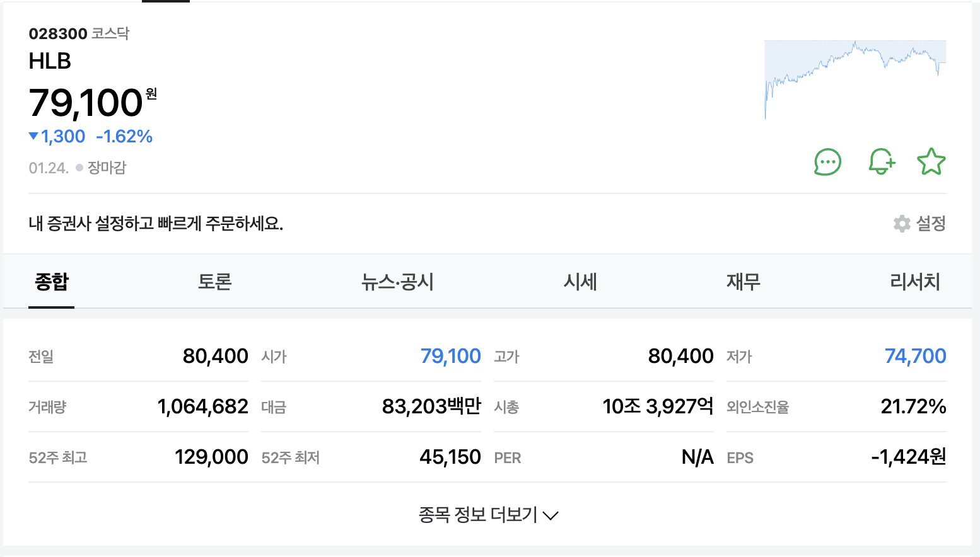Click the price change -1.62%
The height and width of the screenshot is (557, 980).
(124, 137)
